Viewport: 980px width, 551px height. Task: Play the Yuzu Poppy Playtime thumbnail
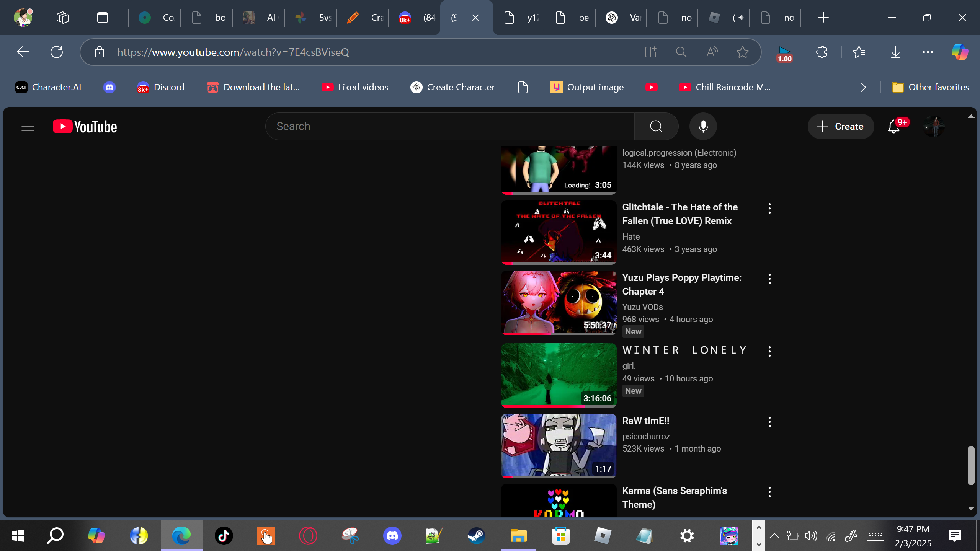pyautogui.click(x=559, y=303)
